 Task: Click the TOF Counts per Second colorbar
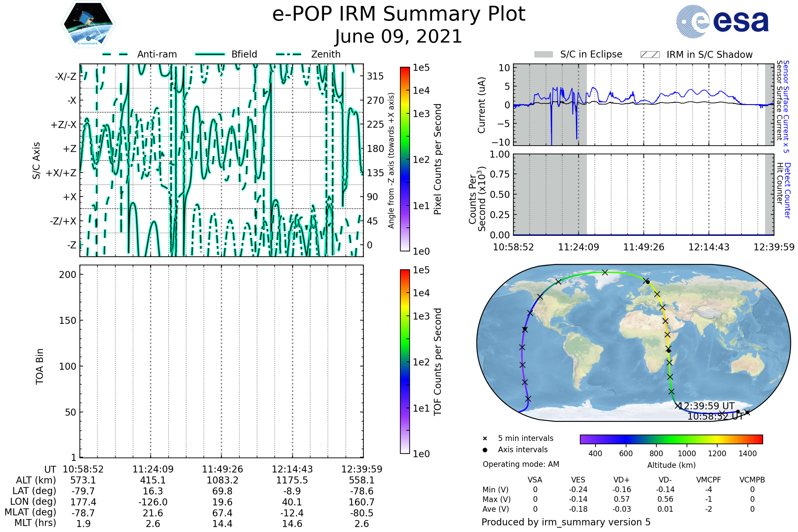(x=405, y=361)
